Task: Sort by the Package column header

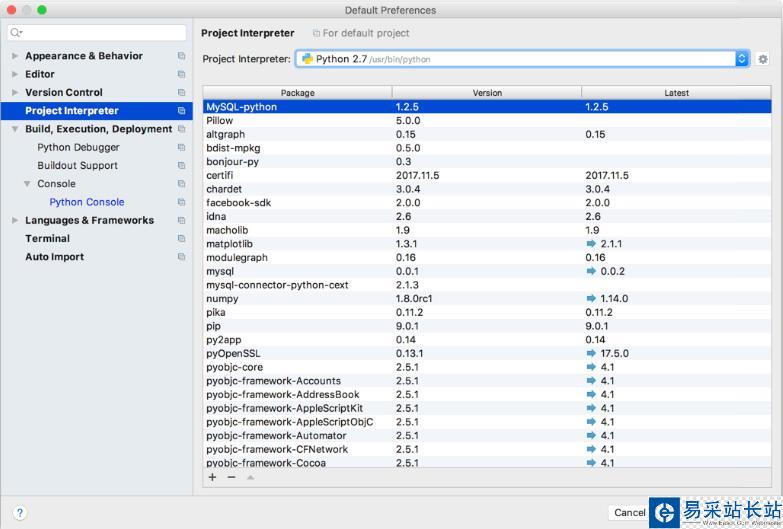Action: [297, 93]
